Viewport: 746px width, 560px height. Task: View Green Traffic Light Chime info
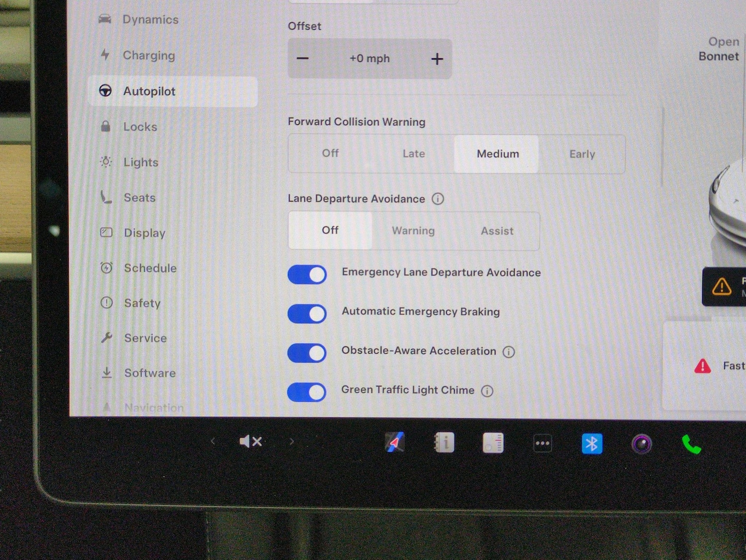[487, 391]
